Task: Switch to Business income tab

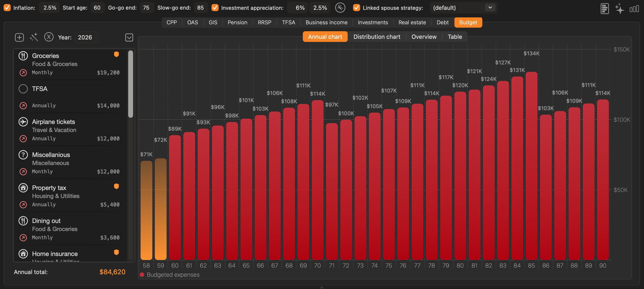Action: [x=326, y=23]
